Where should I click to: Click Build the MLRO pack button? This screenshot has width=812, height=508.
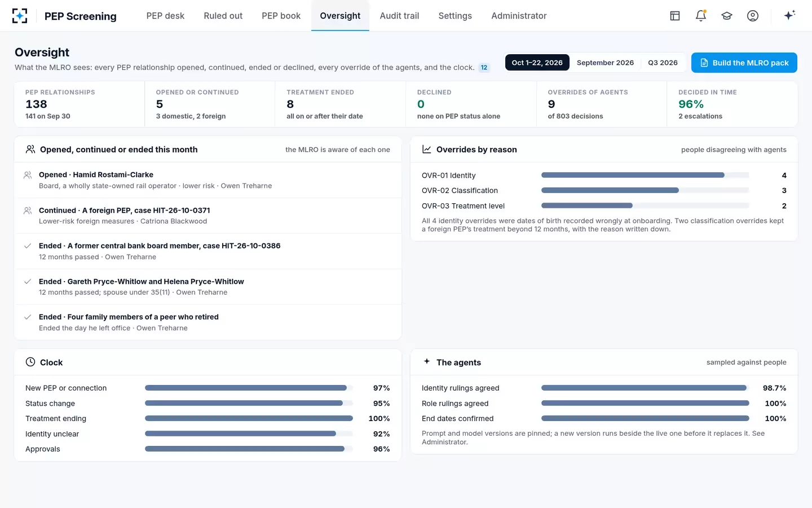tap(744, 63)
